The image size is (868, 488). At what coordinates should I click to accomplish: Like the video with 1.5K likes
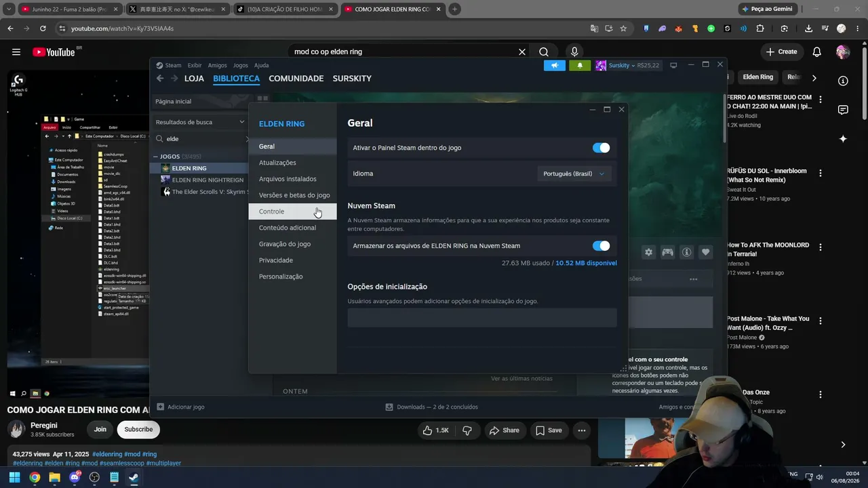point(435,430)
